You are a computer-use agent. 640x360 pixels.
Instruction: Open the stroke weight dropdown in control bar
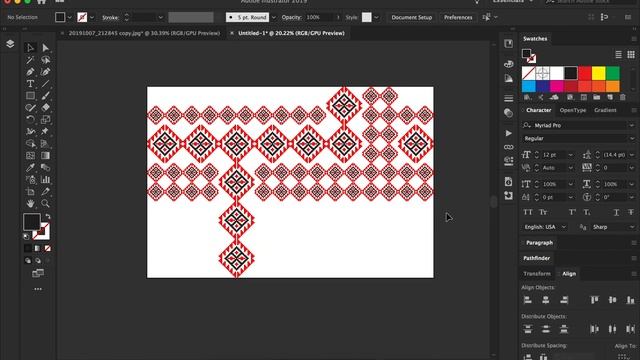click(x=160, y=18)
